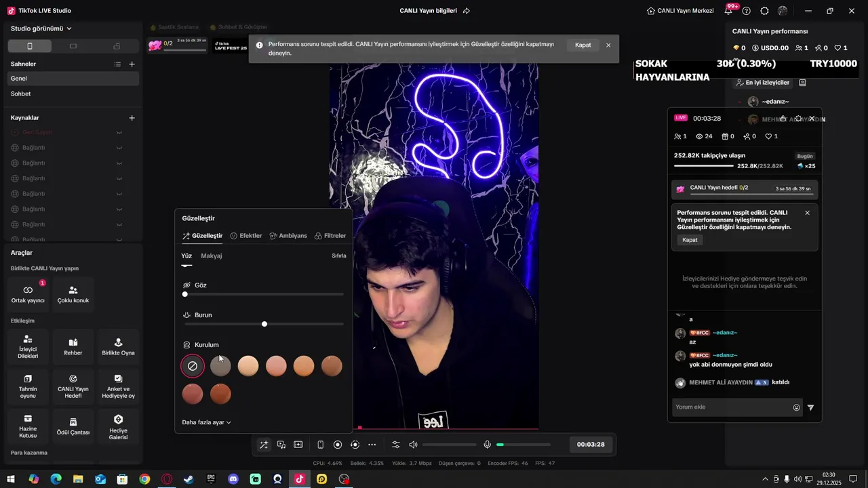Open the media and music icon in bottom toolbar
Viewport: 868px width, 488px height.
[281, 445]
